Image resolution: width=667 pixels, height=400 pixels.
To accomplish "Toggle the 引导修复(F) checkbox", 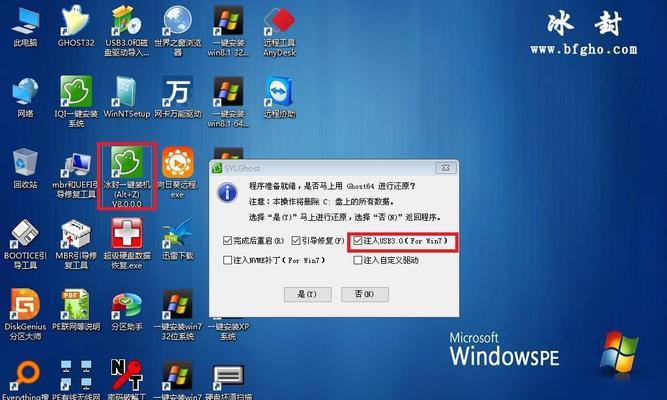I will coord(296,241).
